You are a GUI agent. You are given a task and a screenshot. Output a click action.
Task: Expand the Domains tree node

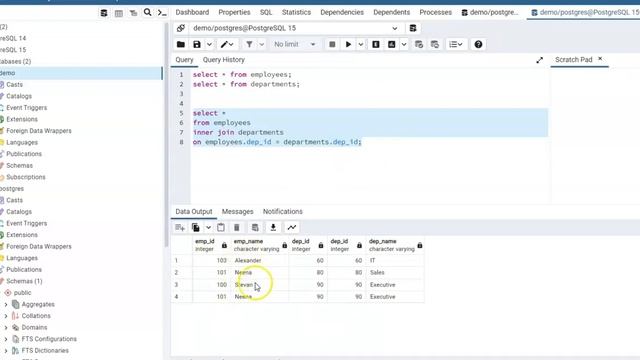coord(6,327)
